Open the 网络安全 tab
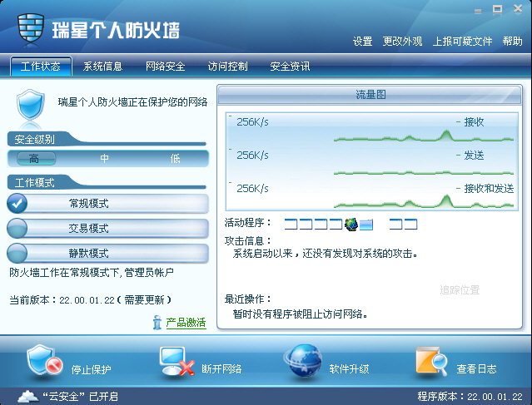The height and width of the screenshot is (405, 532). 165,66
